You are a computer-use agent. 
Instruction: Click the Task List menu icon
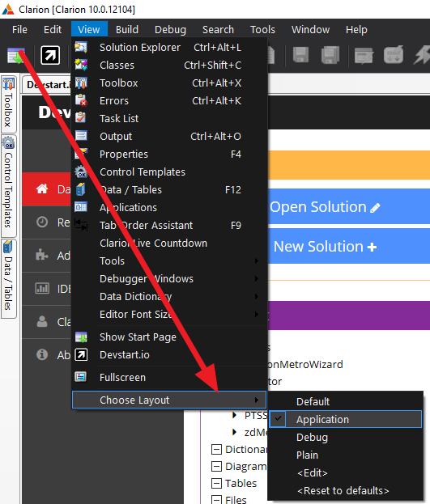tap(80, 118)
